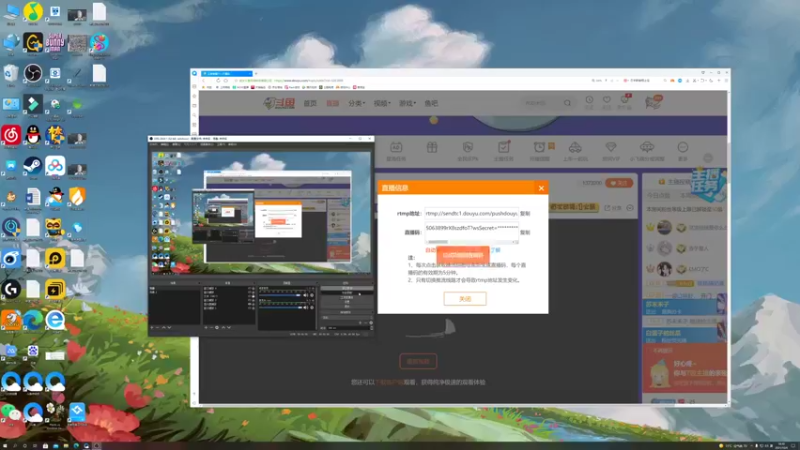Open the NetEase Cloud Music desktop icon
This screenshot has height=450, width=800.
pos(11,135)
